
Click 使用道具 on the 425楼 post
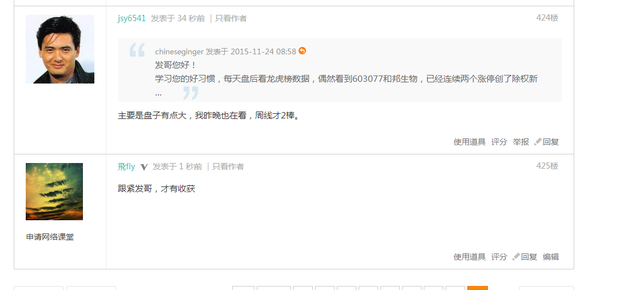[470, 257]
